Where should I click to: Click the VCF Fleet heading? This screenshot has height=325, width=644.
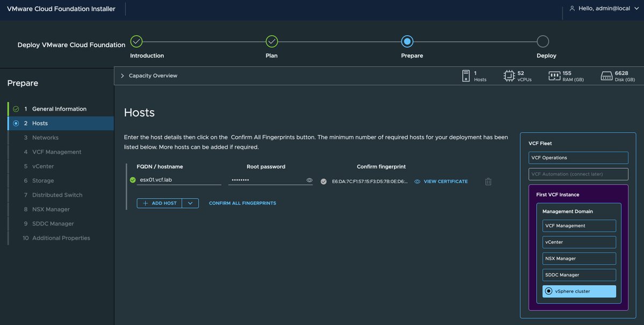coord(540,143)
